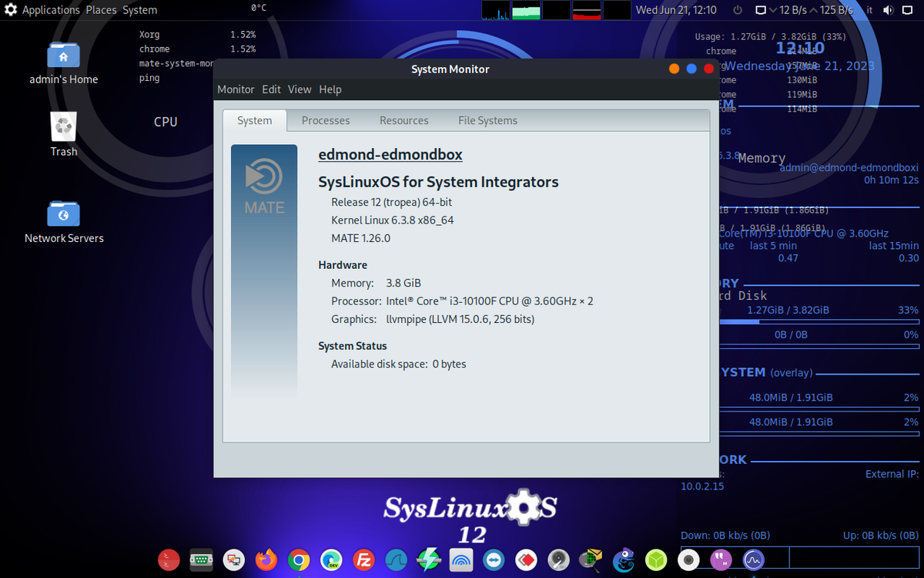Click the panel clock Wed Jun 21, 12:10
This screenshot has height=578, width=924.
(x=676, y=10)
